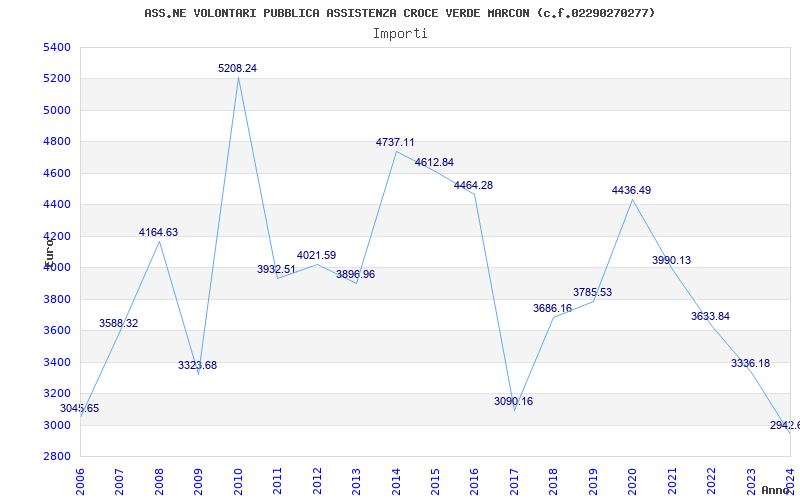Select the 3336.18 value label
The image size is (800, 500).
tap(751, 364)
